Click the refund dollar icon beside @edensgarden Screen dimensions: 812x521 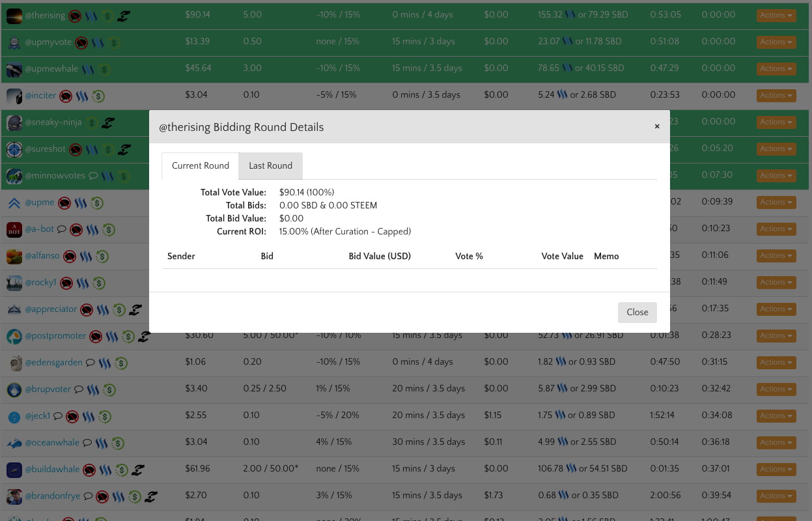point(120,363)
